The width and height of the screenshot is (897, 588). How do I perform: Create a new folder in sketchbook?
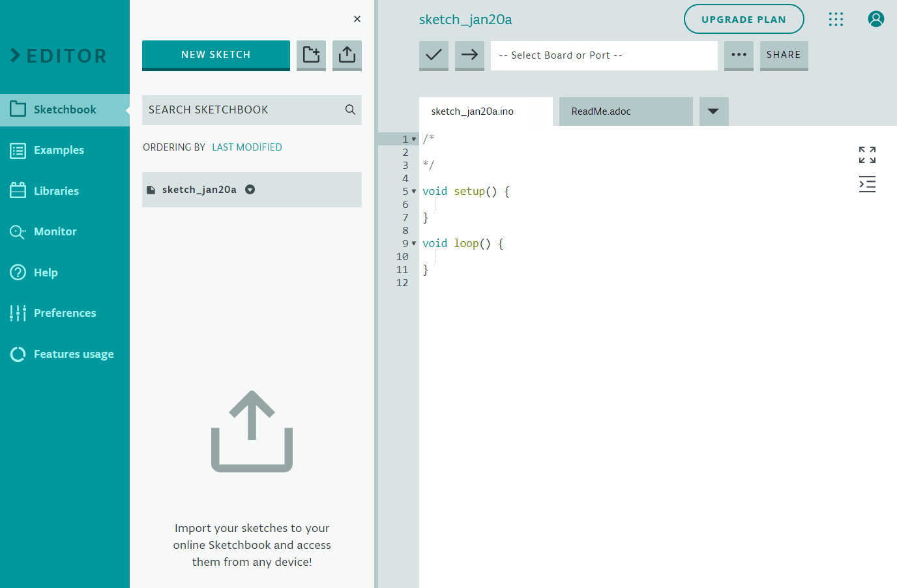[x=311, y=55]
